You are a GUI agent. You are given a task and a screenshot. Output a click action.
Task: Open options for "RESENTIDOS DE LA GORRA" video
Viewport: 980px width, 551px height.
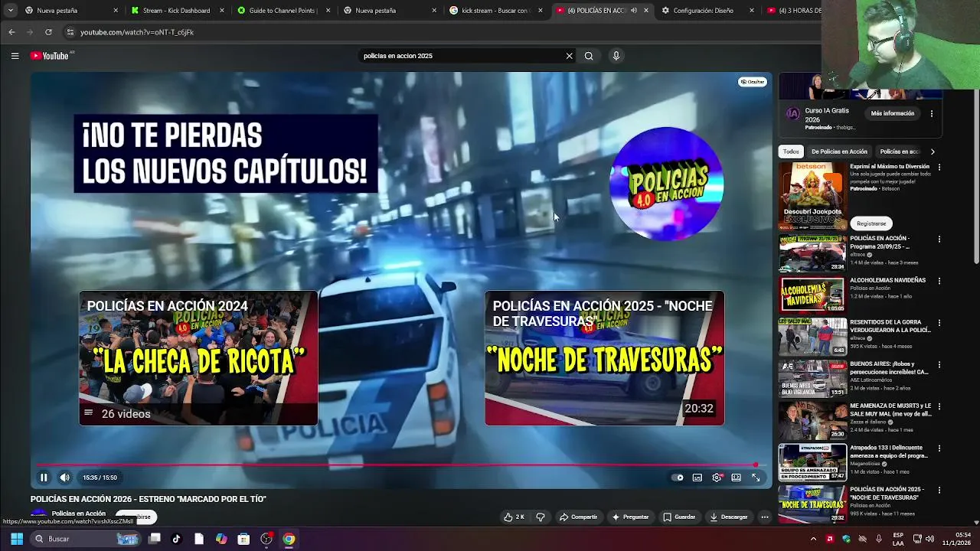pos(939,323)
